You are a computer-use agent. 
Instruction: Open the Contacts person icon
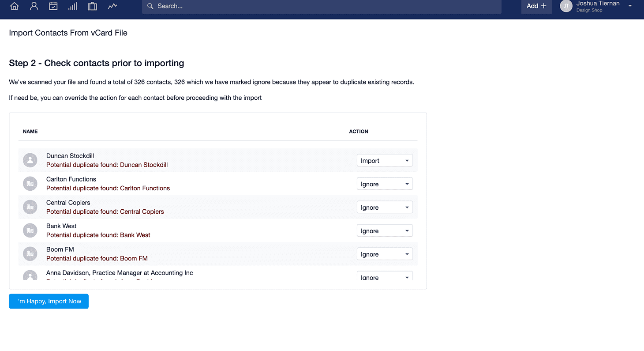[34, 6]
